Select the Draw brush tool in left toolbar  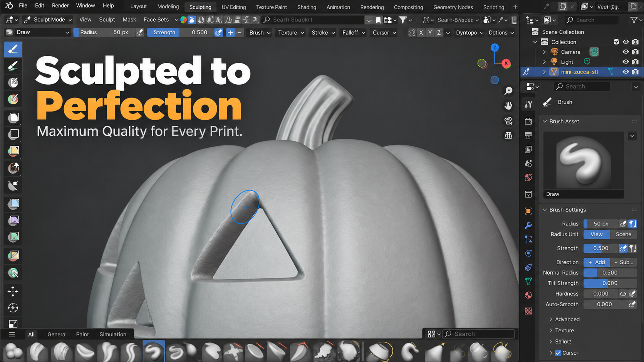coord(13,49)
